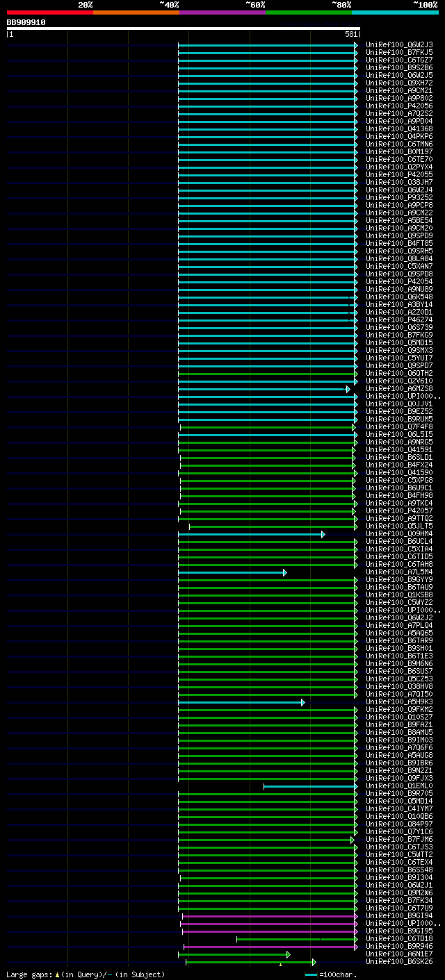
Task: Select label UniRef100_A9NU89
Action: point(399,289)
